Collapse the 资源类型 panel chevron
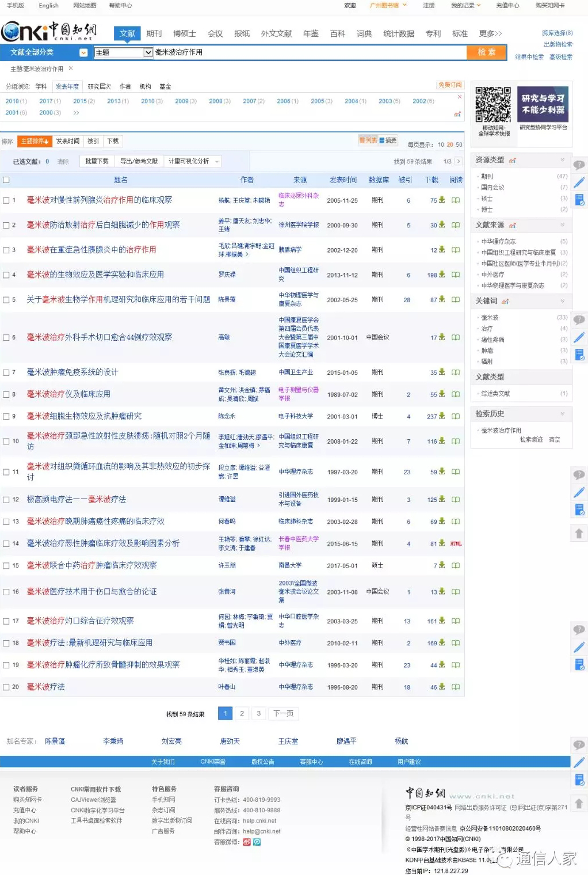 [563, 159]
